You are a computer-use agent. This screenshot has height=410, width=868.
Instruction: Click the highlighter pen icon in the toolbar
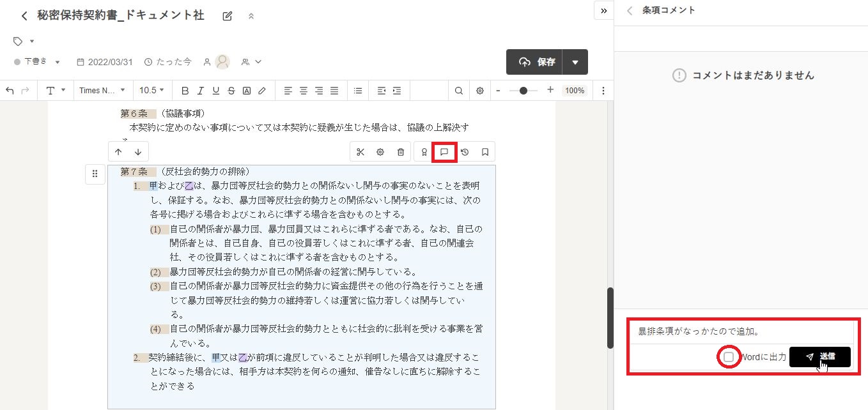261,91
